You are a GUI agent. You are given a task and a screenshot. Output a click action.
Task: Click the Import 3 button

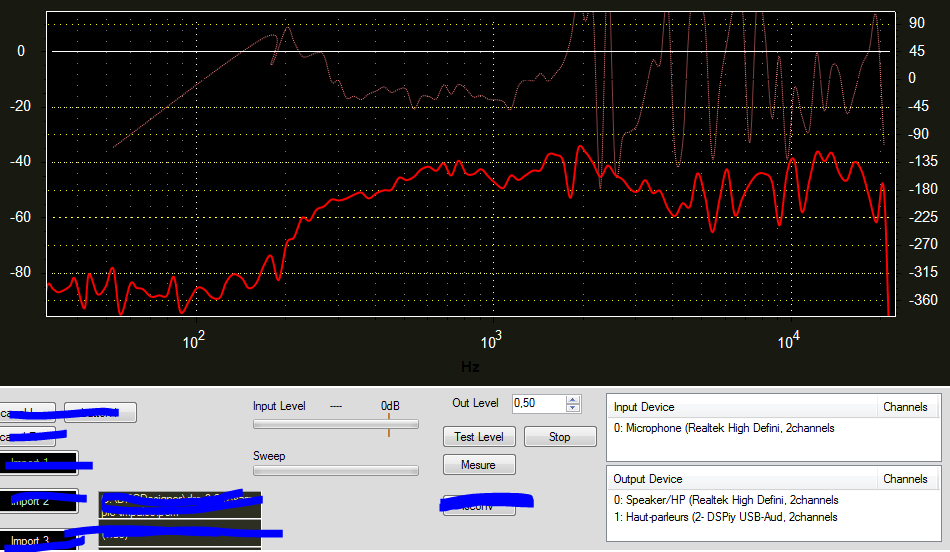point(38,541)
